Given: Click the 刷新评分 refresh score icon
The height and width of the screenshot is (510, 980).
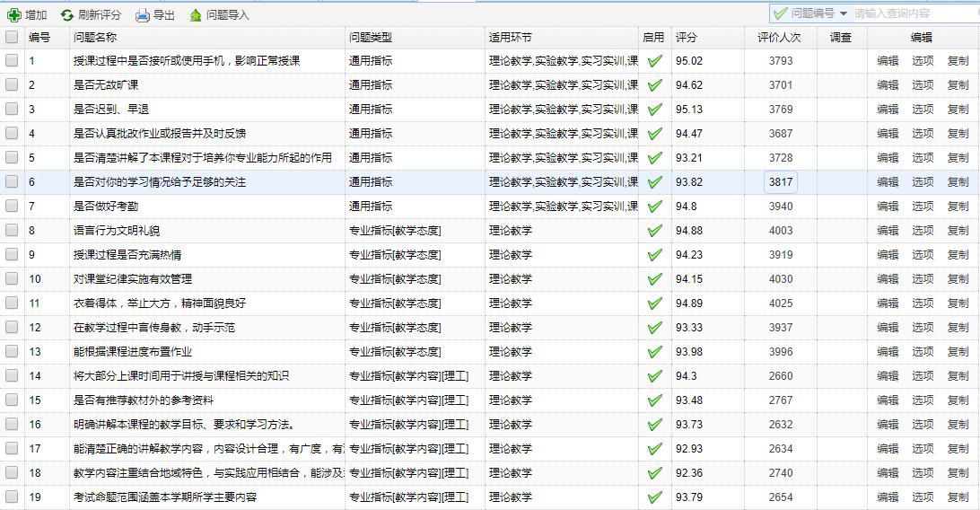Looking at the screenshot, I should (x=67, y=14).
